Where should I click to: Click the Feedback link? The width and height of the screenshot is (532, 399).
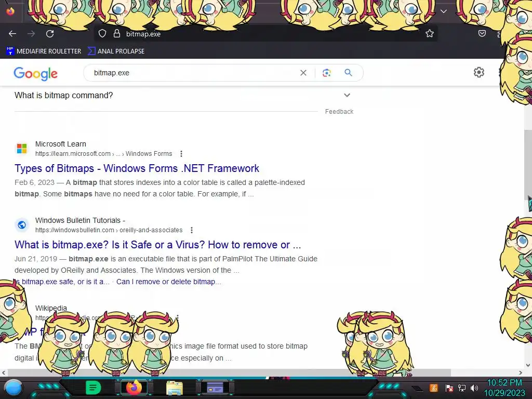[339, 112]
